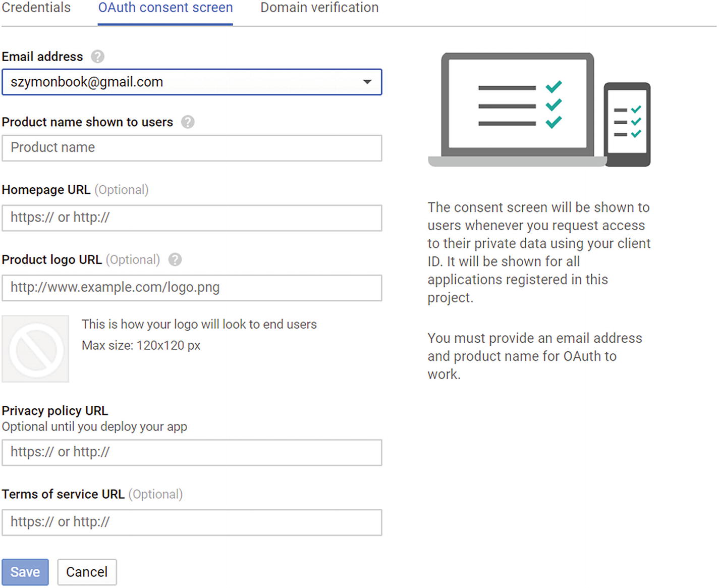719x588 pixels.
Task: Focus the Terms of service URL field
Action: tap(192, 522)
